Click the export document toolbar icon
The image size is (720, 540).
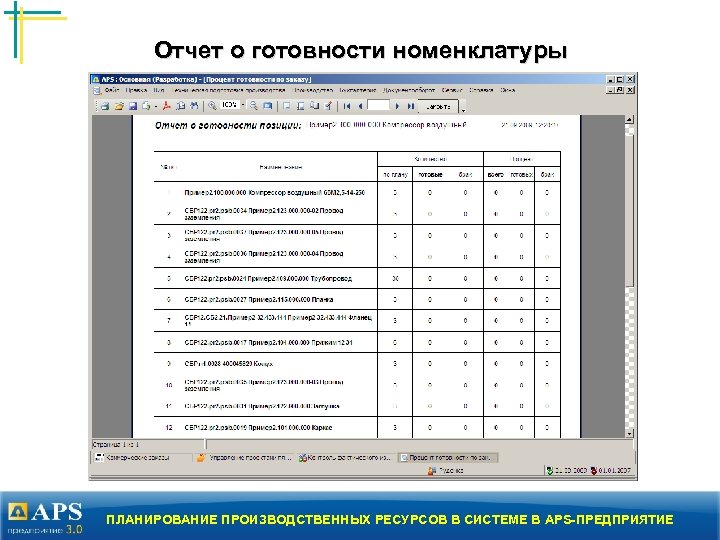click(x=146, y=106)
